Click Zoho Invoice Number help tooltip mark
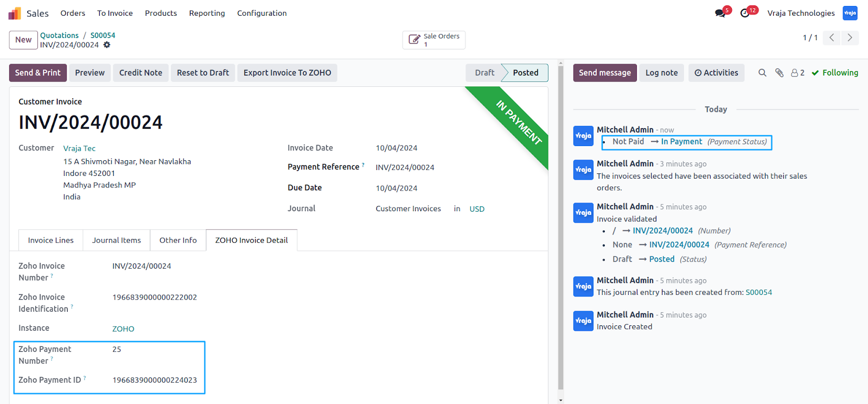 [52, 276]
